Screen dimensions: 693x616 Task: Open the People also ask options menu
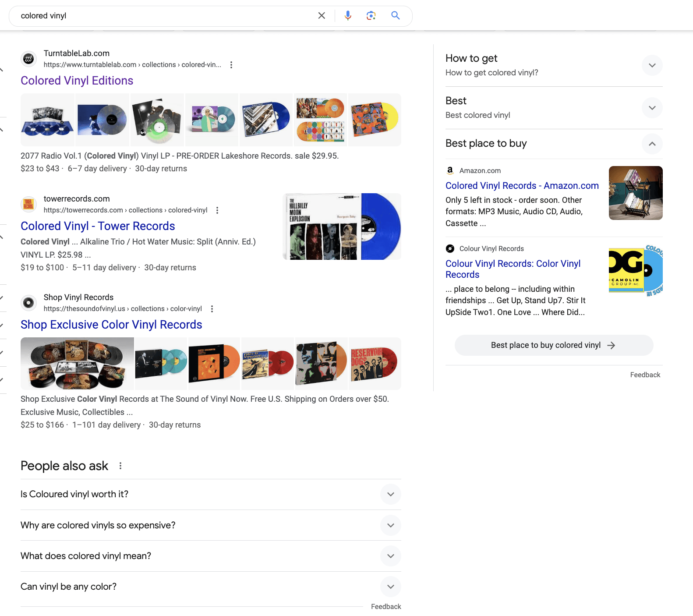[120, 466]
